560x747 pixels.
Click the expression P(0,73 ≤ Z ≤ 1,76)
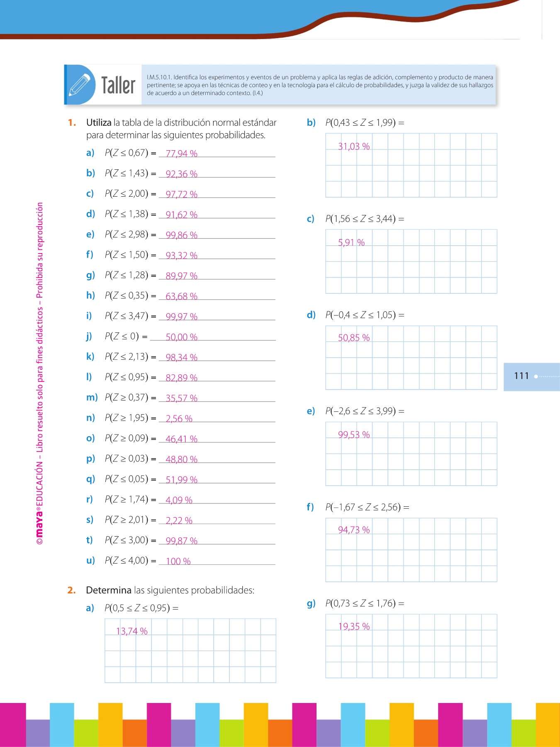(x=365, y=603)
